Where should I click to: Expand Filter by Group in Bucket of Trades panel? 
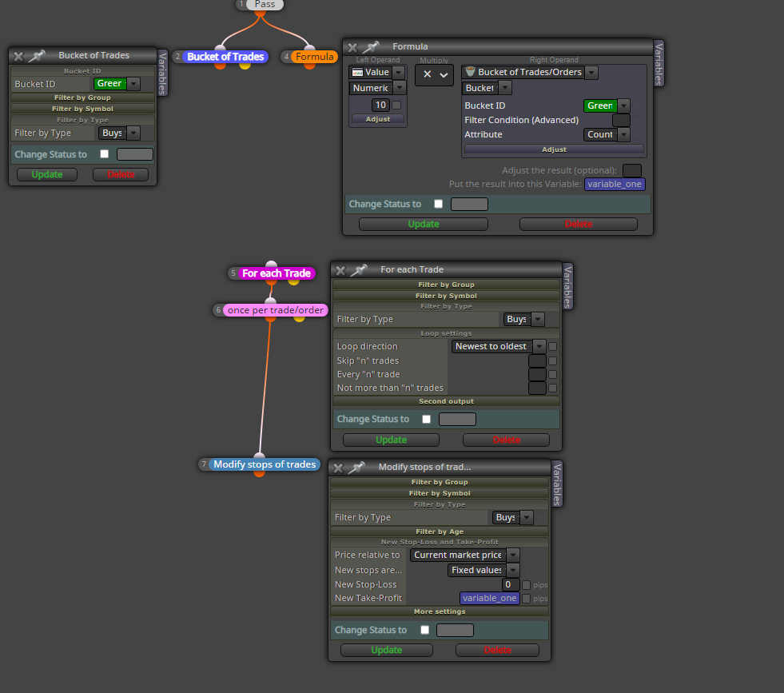click(x=82, y=98)
